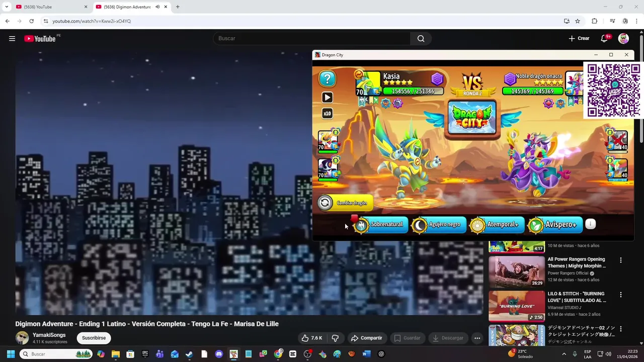Click Cambiar dragón button
644x362 pixels.
click(x=345, y=203)
